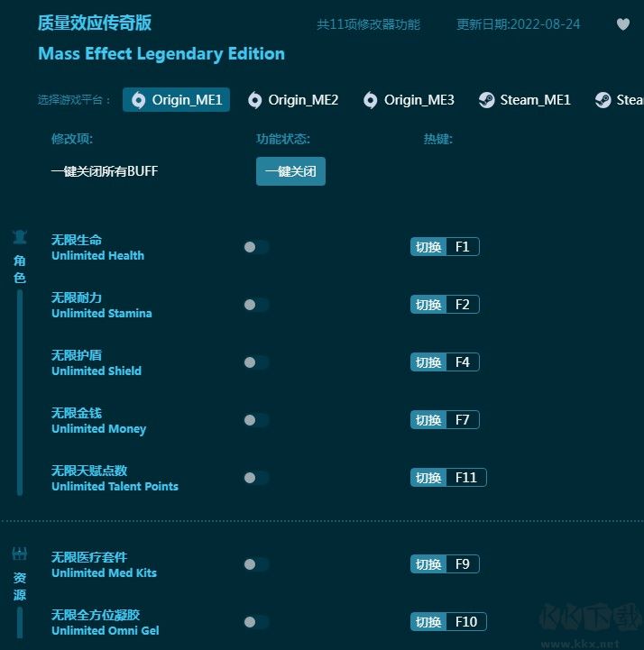Click the heart favorite icon
Screen dimensions: 644x650
623,24
